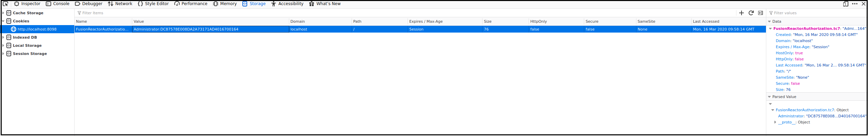
Task: Add a new cookie with plus icon
Action: point(742,13)
